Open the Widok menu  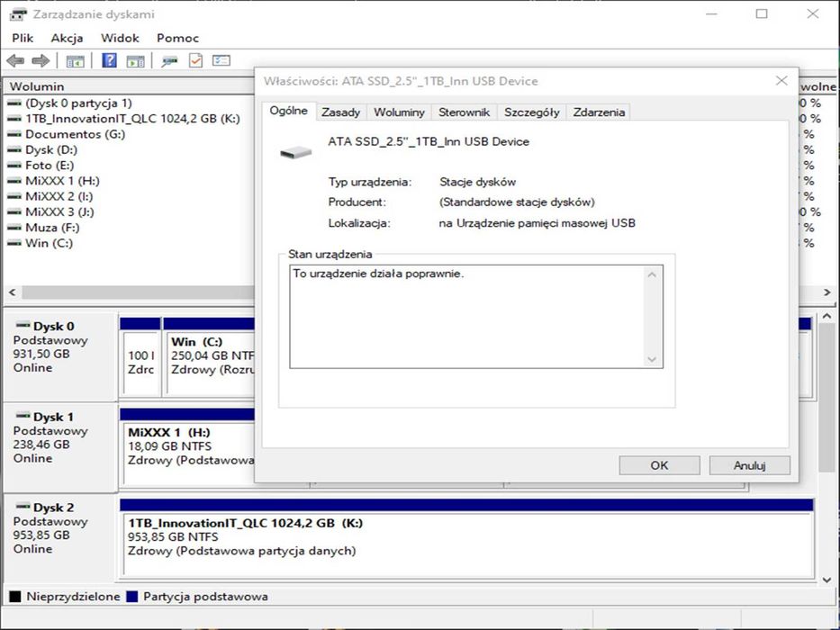(x=120, y=38)
